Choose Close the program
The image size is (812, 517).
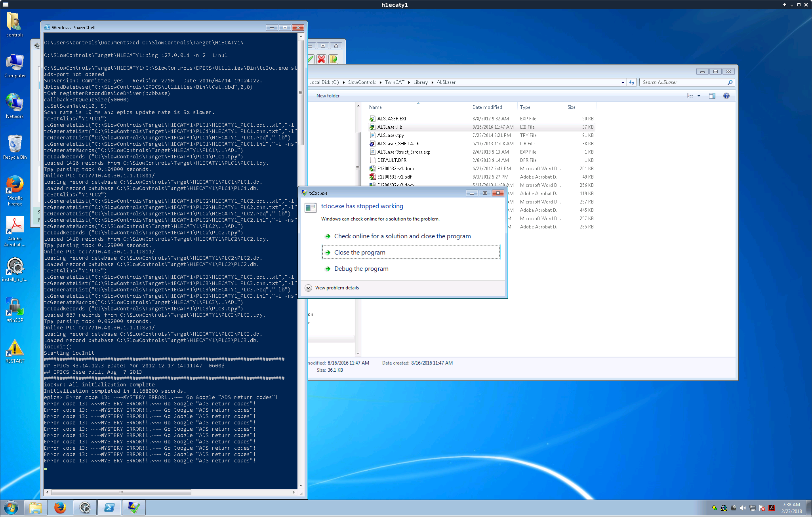point(411,253)
